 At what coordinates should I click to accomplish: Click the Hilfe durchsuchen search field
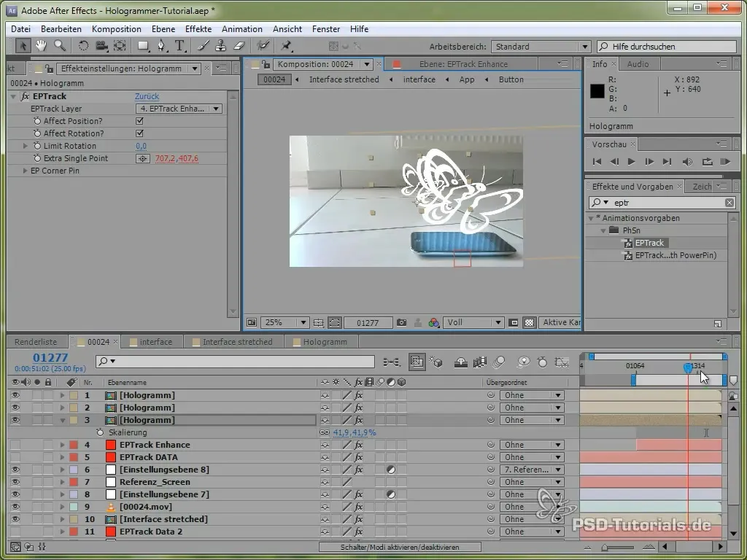pos(667,47)
